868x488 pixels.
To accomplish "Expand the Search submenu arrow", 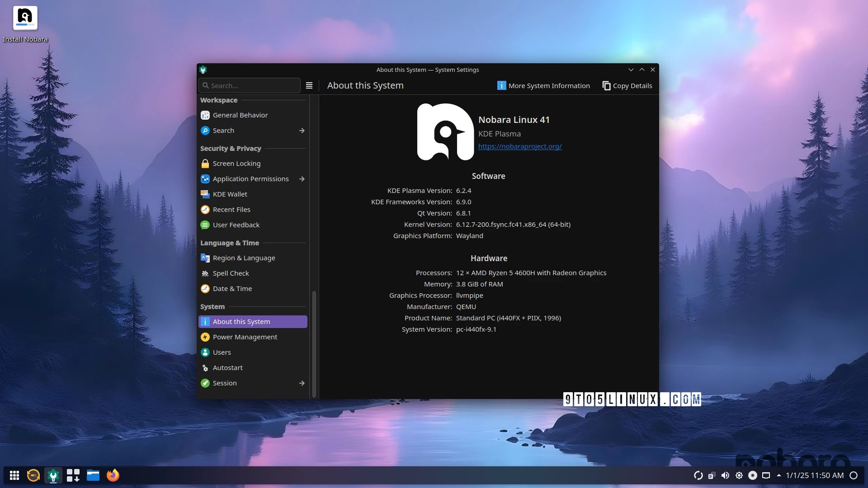I will point(302,131).
